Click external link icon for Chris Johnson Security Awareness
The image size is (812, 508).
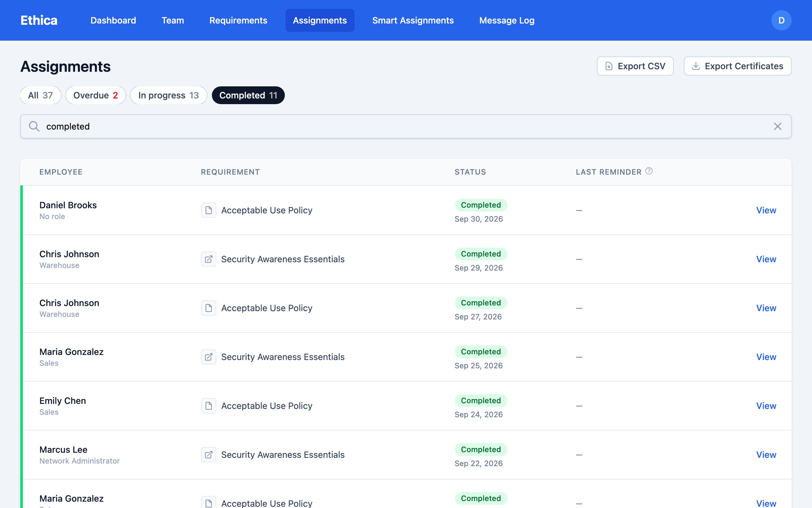(x=209, y=259)
